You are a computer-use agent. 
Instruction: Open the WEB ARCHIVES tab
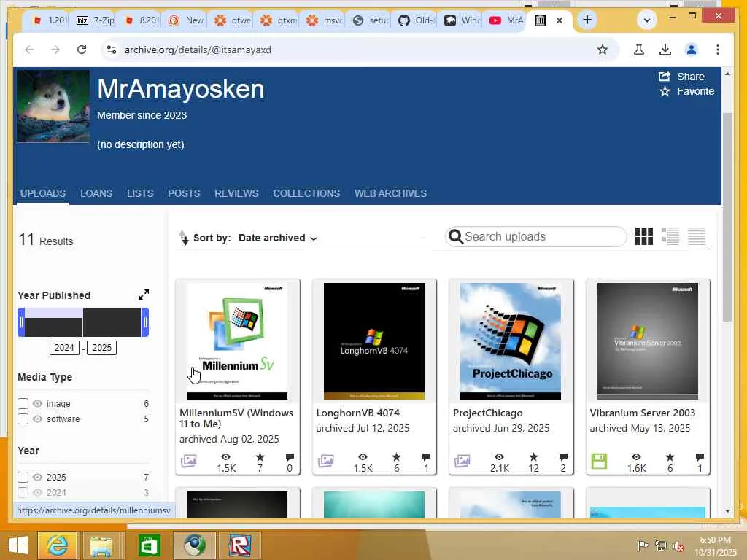tap(391, 193)
